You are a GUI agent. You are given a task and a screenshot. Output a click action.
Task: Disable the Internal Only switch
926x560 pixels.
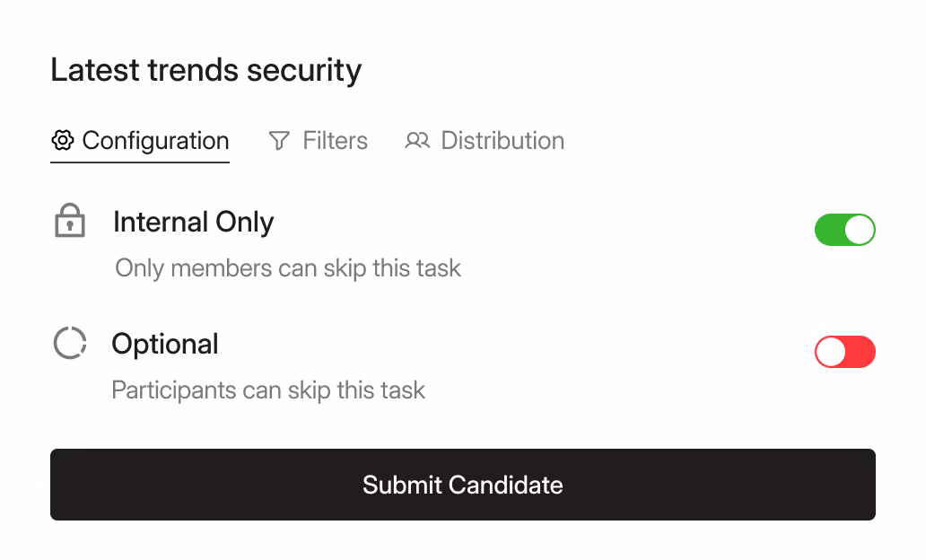[x=844, y=230]
